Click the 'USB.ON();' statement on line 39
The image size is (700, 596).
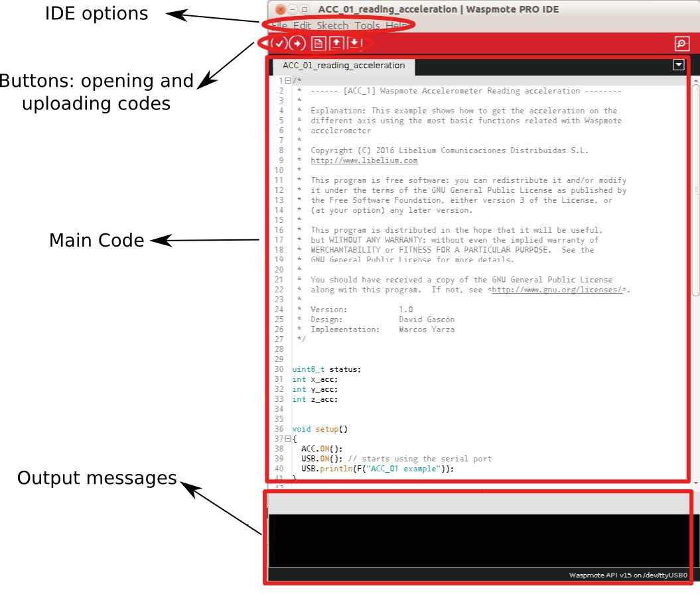(x=322, y=459)
